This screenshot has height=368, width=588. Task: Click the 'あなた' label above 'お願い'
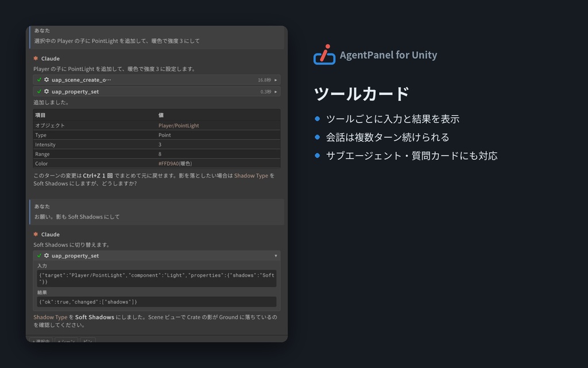click(42, 206)
